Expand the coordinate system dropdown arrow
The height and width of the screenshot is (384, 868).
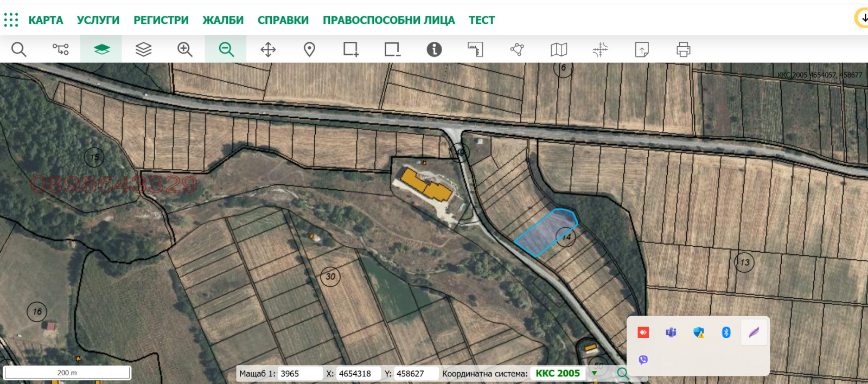tap(595, 373)
